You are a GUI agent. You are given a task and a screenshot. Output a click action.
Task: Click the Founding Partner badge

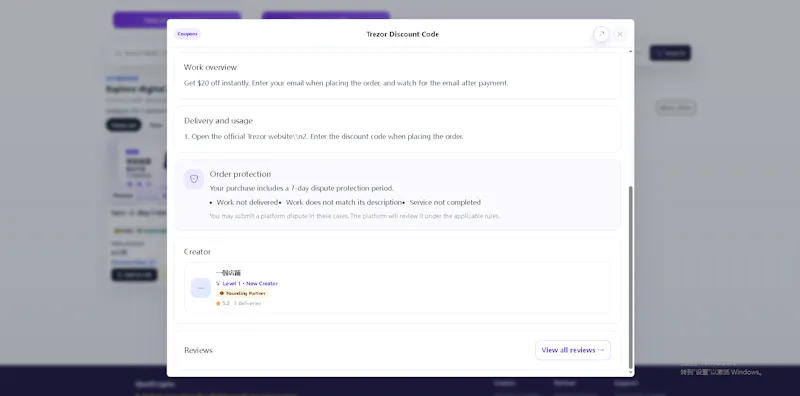coord(242,293)
